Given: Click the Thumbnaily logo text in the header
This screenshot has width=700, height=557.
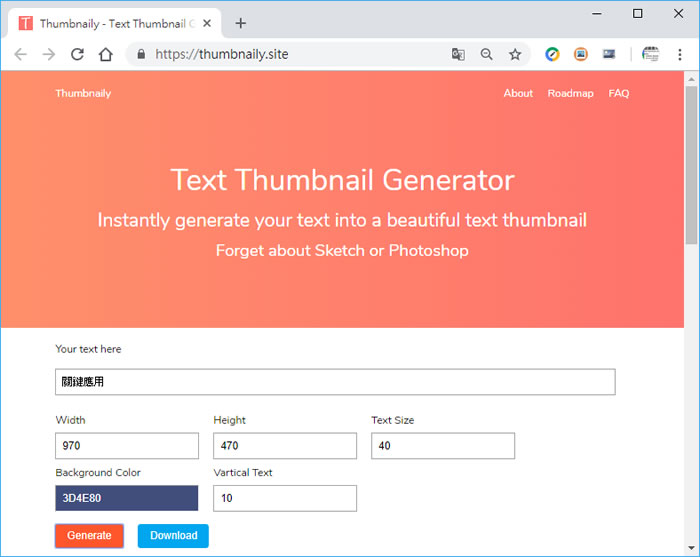Looking at the screenshot, I should [83, 93].
